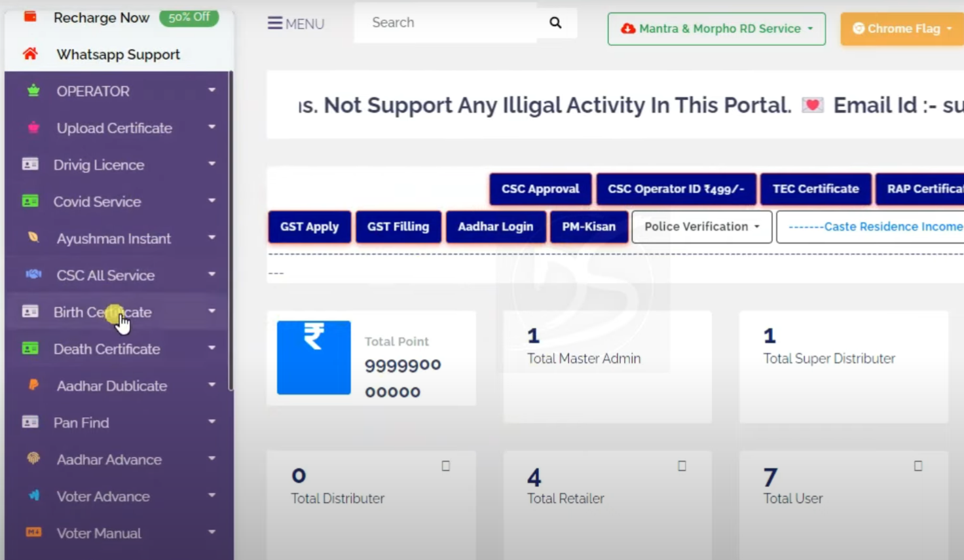Click the CSC Approval button
This screenshot has height=560, width=964.
pyautogui.click(x=540, y=189)
